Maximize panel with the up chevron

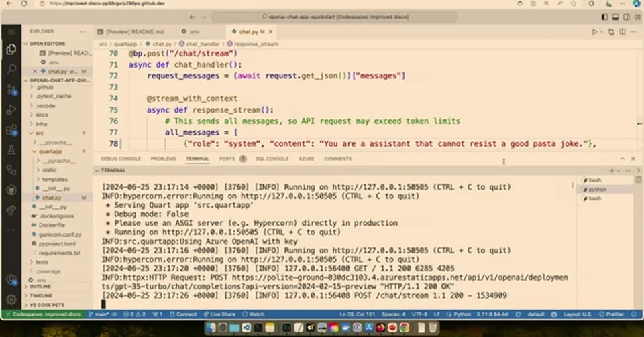tap(623, 159)
